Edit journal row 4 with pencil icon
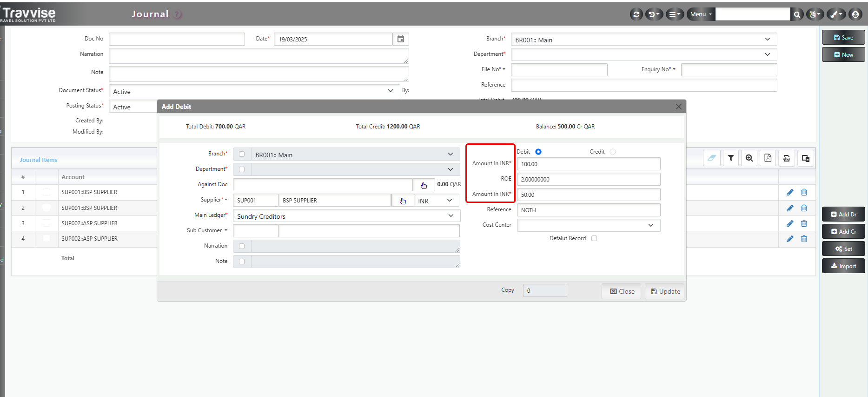The width and height of the screenshot is (868, 397). [790, 239]
